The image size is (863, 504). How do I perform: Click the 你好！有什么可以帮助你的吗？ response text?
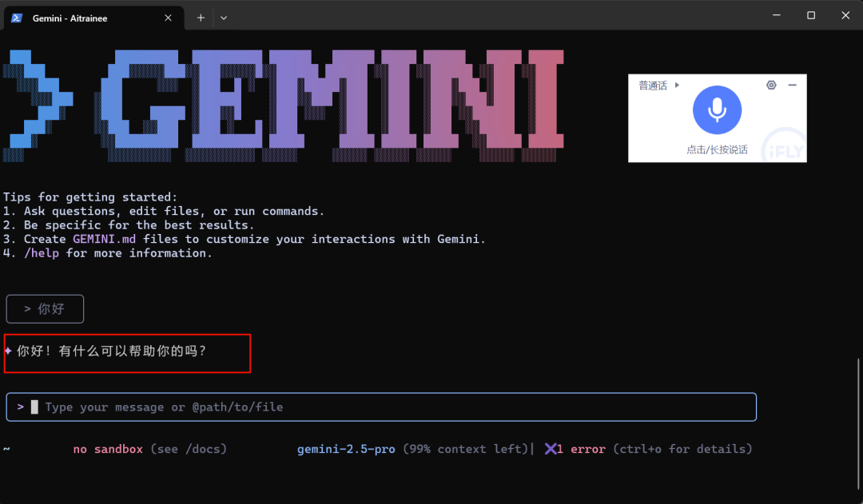[111, 351]
